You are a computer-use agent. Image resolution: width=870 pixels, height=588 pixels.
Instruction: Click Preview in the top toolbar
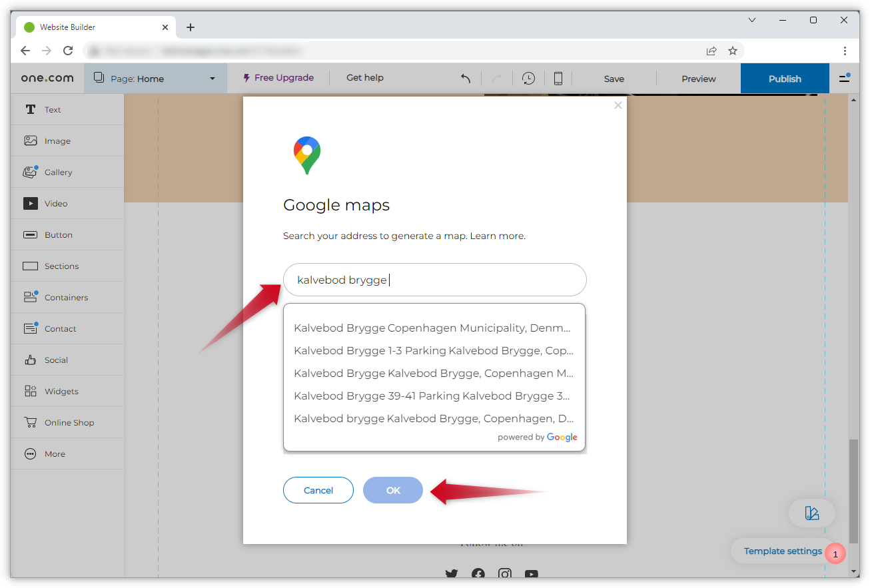(699, 79)
